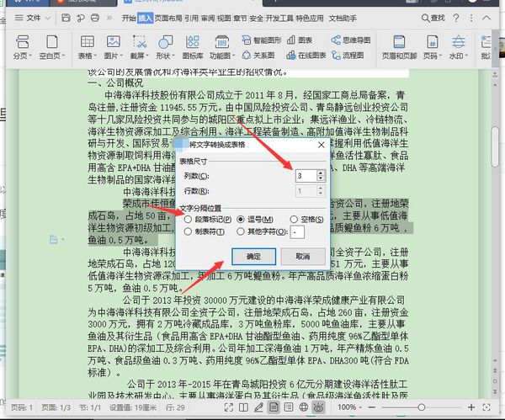The width and height of the screenshot is (505, 420).
Task: Open the 审阅 ribbon tab
Action: pyautogui.click(x=208, y=19)
